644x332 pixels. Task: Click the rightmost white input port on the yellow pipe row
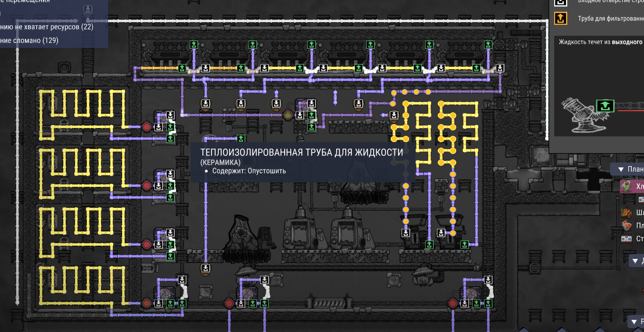(500, 68)
